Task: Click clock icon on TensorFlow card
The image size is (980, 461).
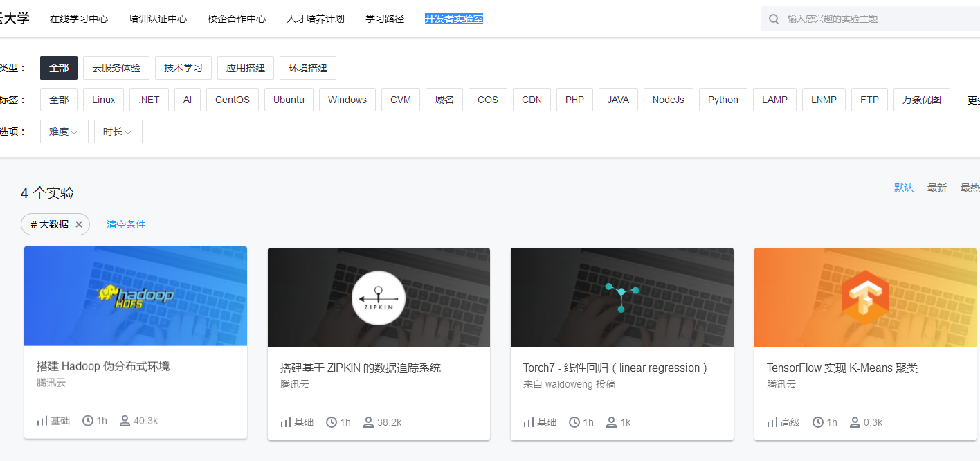Action: coord(818,422)
